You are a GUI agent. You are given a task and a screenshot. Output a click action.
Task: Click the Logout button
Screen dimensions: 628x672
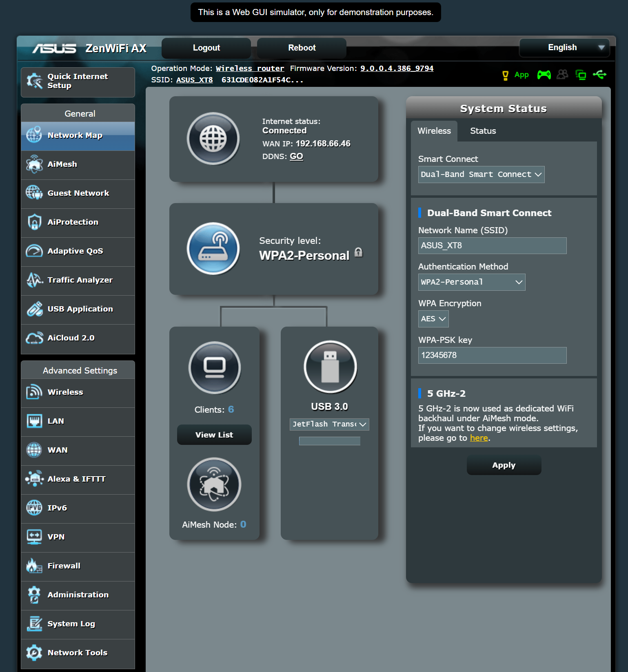coord(206,48)
